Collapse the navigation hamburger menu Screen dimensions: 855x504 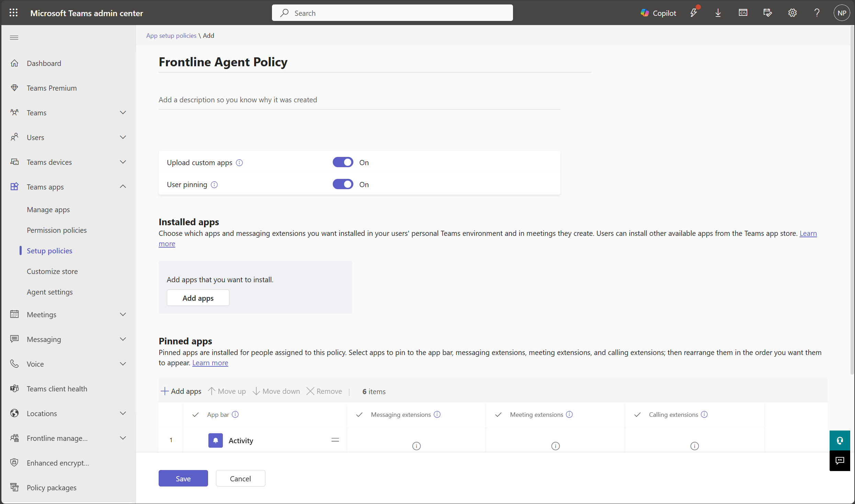[14, 37]
